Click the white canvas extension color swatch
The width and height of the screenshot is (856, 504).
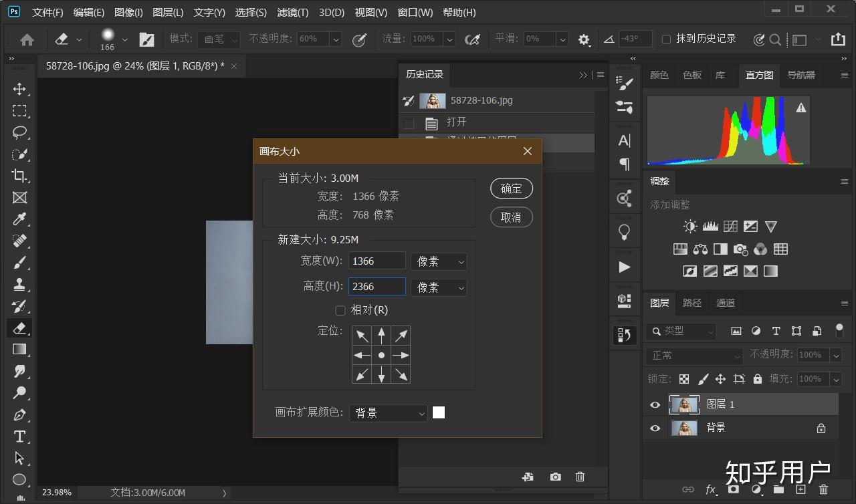pos(439,412)
